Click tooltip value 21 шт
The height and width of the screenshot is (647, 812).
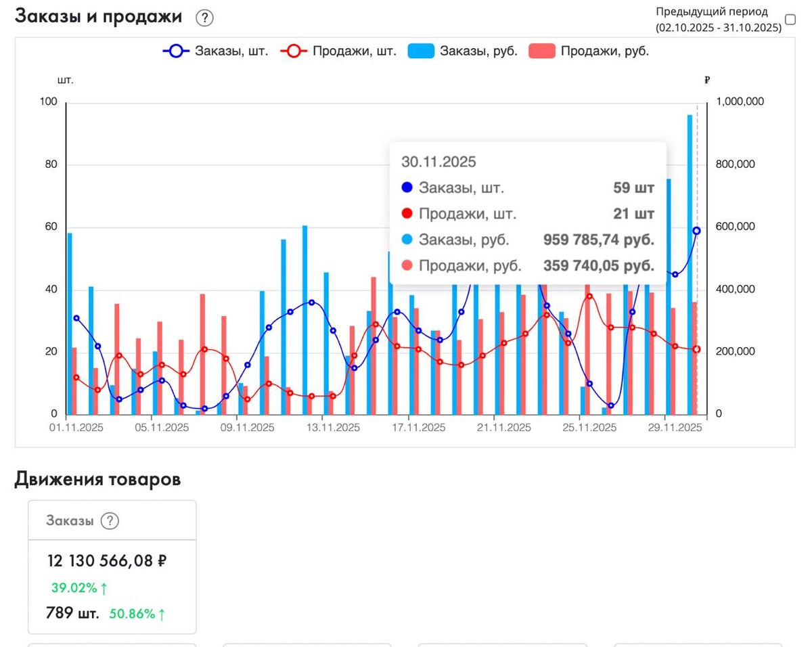tap(635, 214)
